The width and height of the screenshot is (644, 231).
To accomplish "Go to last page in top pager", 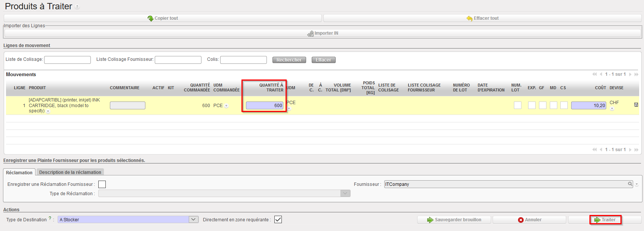I will pos(636,74).
